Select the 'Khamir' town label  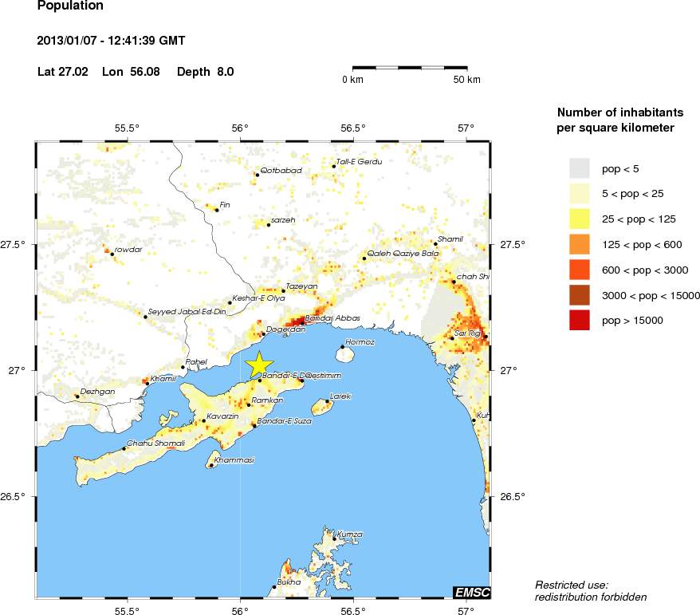(163, 379)
